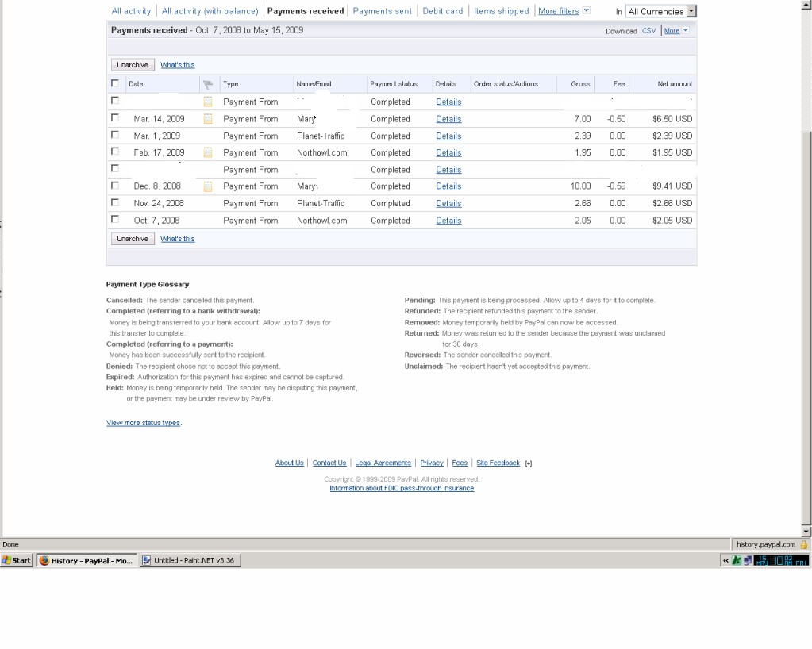
Task: Open the About Us footer link
Action: pyautogui.click(x=289, y=463)
